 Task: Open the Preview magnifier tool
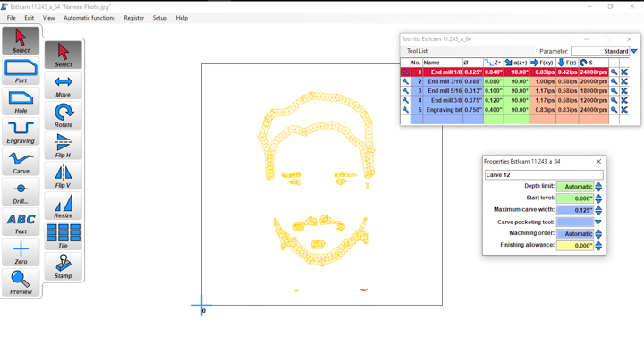21,282
